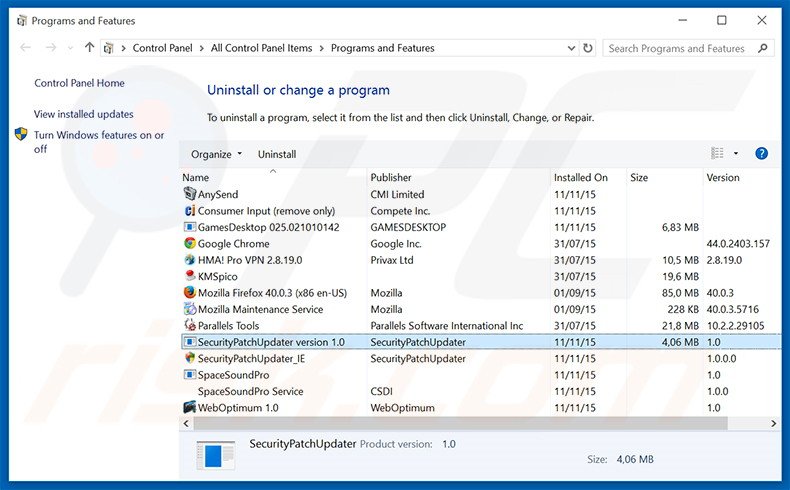Click the Mozilla Maintenance Service icon
This screenshot has width=790, height=490.
(189, 309)
